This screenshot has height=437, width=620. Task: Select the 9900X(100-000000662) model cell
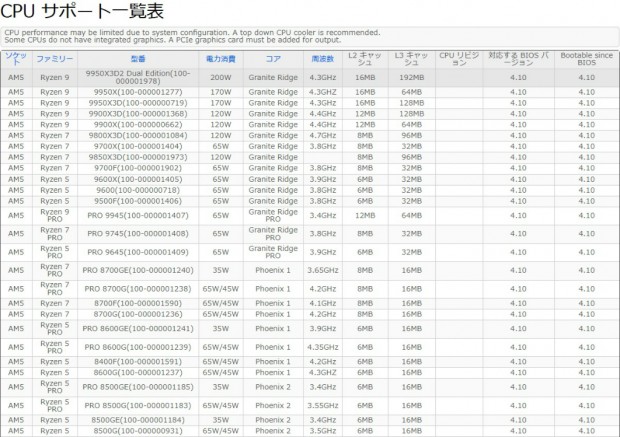[x=138, y=125]
